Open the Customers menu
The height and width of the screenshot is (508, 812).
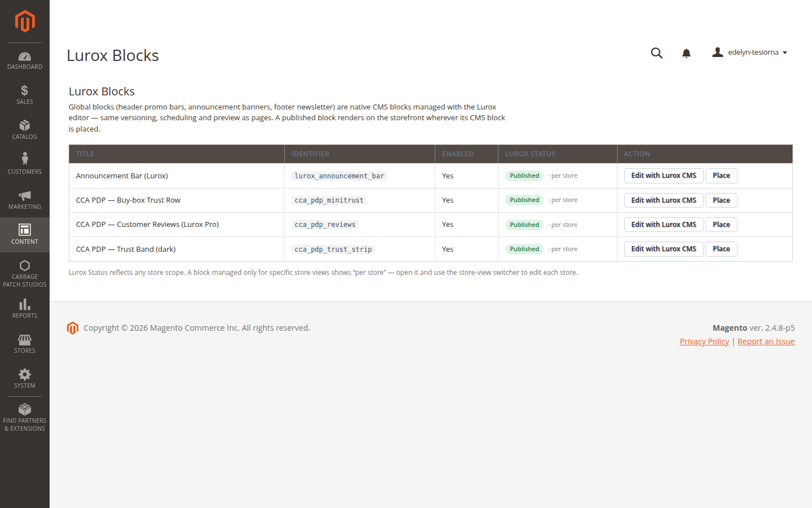pyautogui.click(x=25, y=165)
